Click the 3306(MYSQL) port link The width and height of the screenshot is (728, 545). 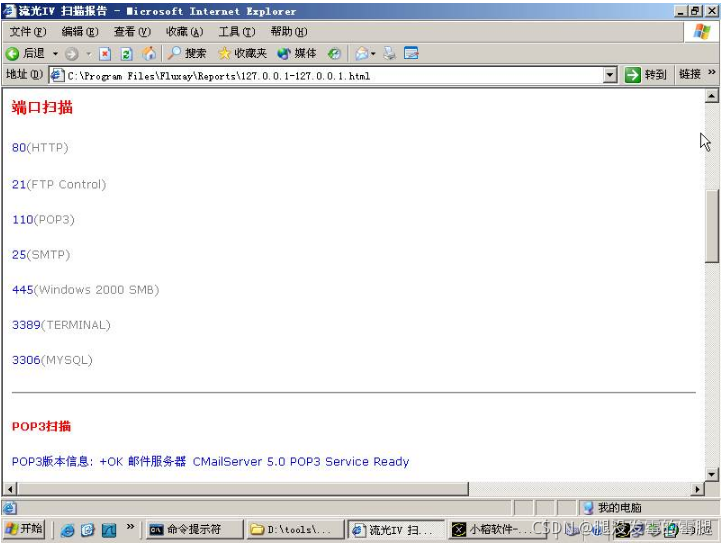pos(52,360)
